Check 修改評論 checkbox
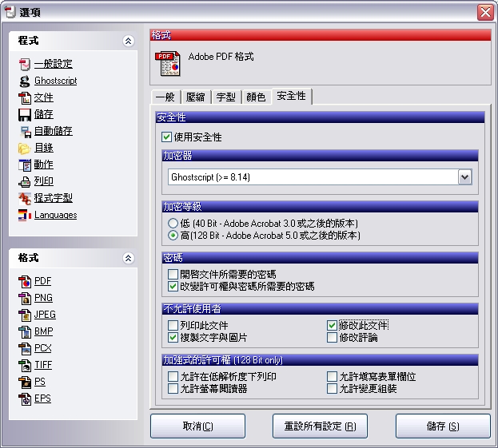The image size is (498, 448). click(x=332, y=337)
